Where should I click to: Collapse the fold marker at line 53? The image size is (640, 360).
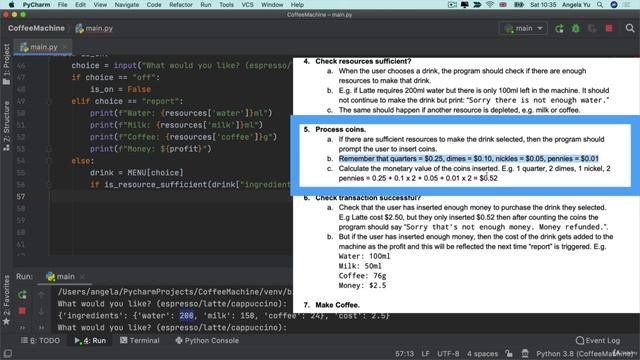(x=50, y=149)
